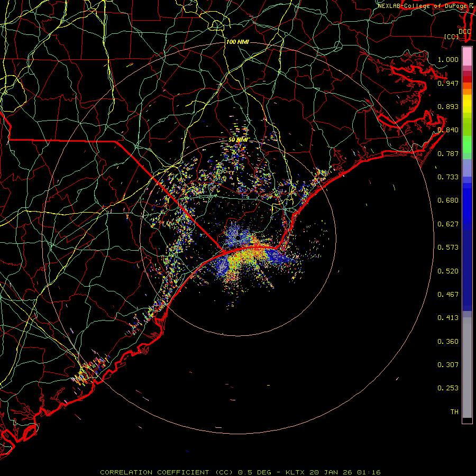Click the bright green segment of the color bar
The height and width of the screenshot is (476, 476).
click(467, 144)
